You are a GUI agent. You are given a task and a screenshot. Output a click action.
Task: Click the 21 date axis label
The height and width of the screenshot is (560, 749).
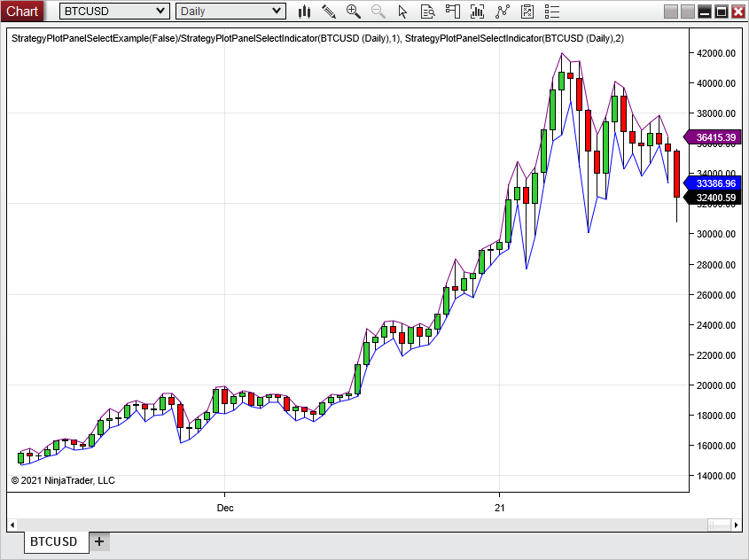tap(500, 508)
